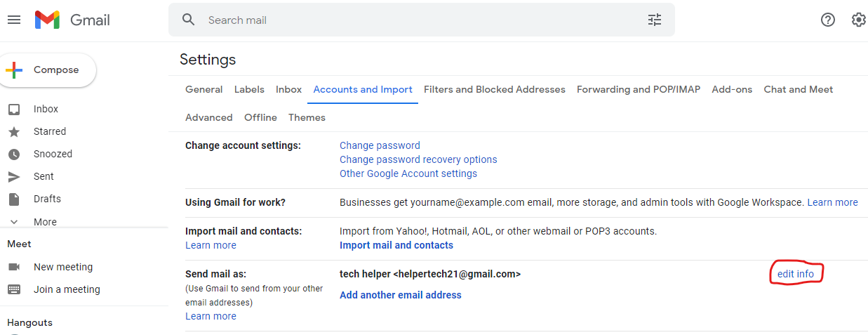Click the Meet section heading
The height and width of the screenshot is (335, 868).
coord(19,244)
